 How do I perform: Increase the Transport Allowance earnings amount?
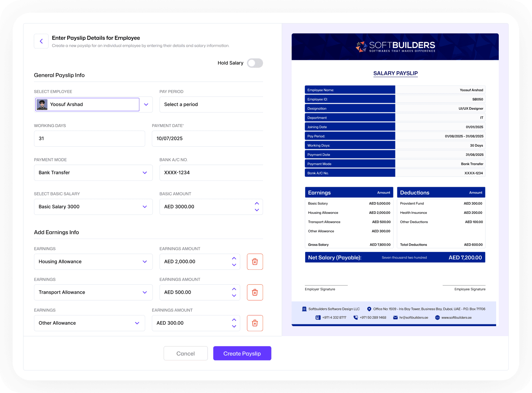coord(234,289)
